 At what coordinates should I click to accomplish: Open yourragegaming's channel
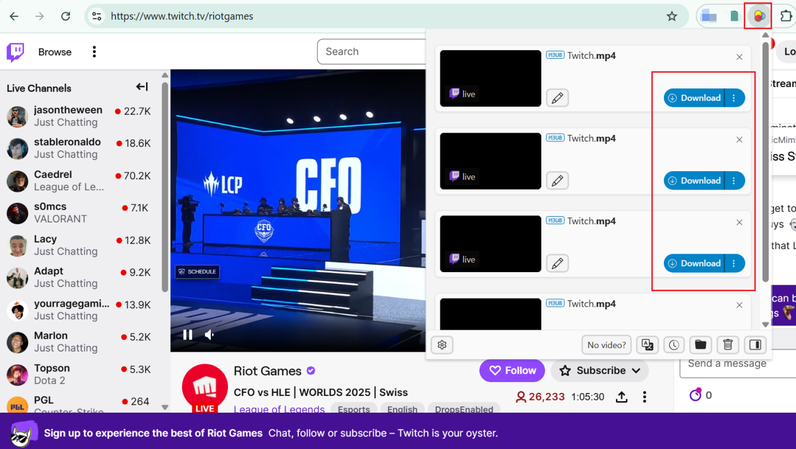(80, 310)
